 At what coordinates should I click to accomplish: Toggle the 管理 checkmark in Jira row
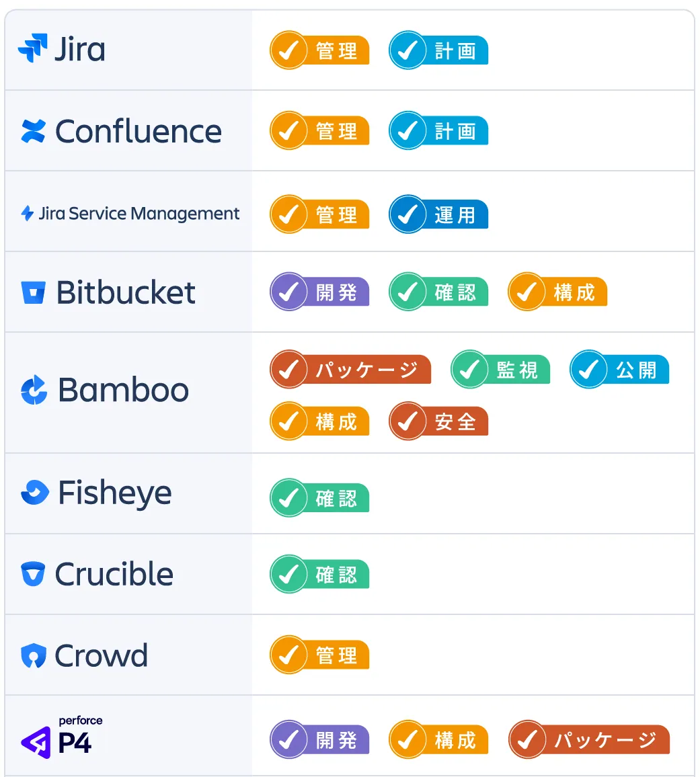click(x=288, y=50)
